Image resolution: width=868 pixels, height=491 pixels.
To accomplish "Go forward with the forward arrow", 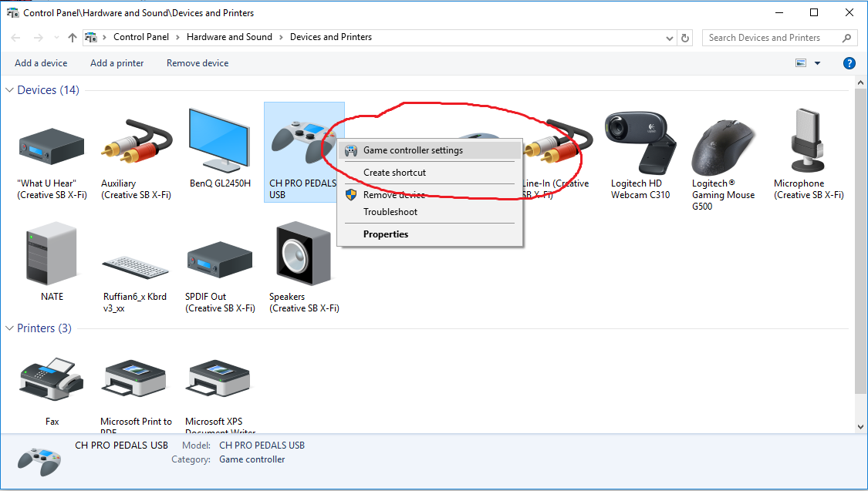I will [39, 38].
